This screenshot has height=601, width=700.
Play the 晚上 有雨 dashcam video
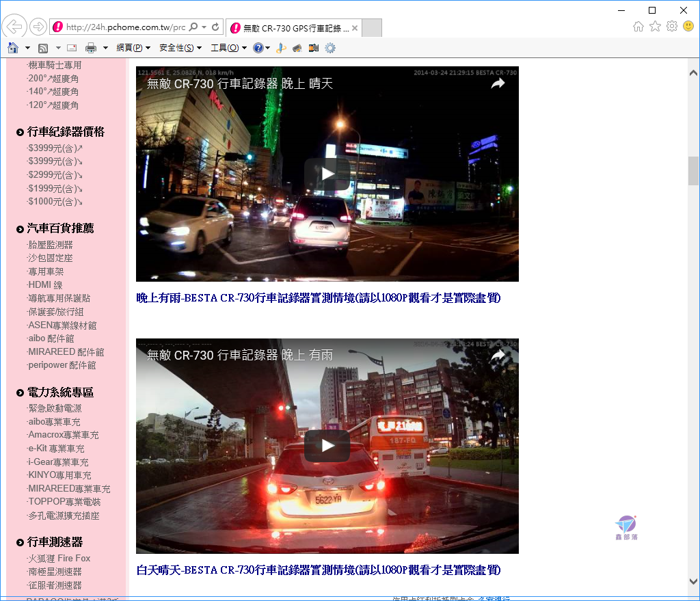click(x=327, y=446)
